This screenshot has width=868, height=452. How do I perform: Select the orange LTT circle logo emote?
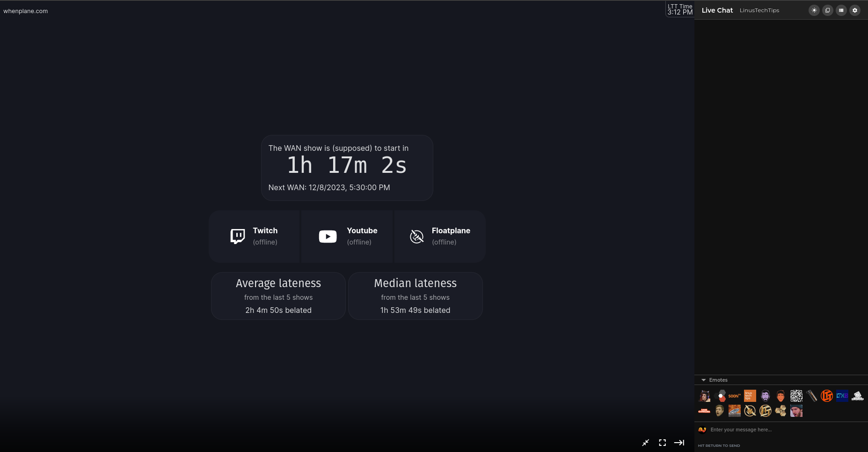point(827,396)
